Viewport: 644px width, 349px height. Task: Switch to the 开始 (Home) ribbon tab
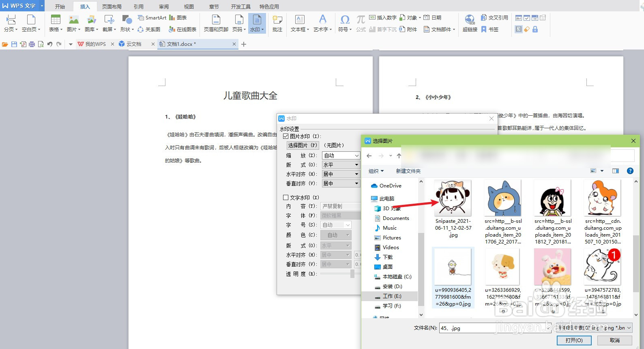(60, 6)
